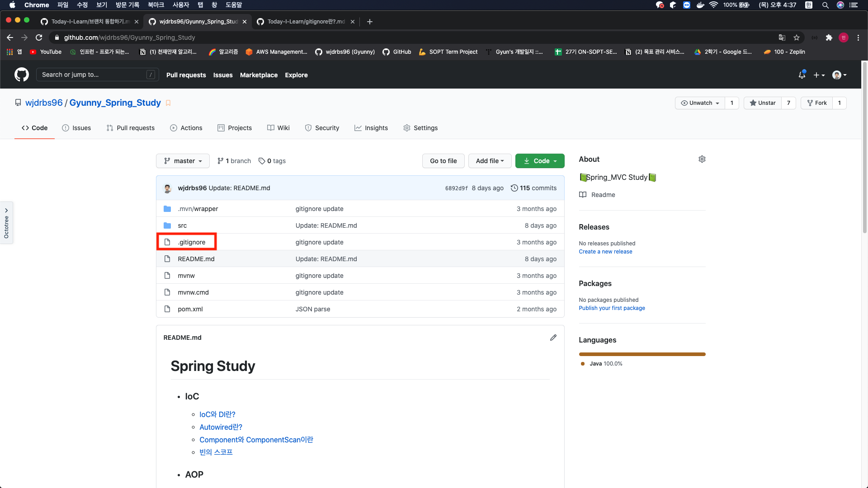The width and height of the screenshot is (868, 488).
Task: Toggle the Unwatch repository button
Action: (700, 103)
